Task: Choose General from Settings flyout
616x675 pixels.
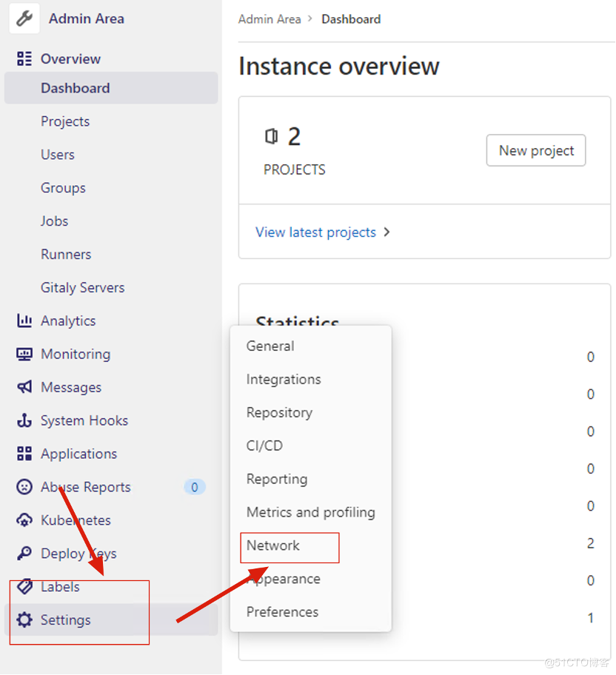Action: (270, 346)
